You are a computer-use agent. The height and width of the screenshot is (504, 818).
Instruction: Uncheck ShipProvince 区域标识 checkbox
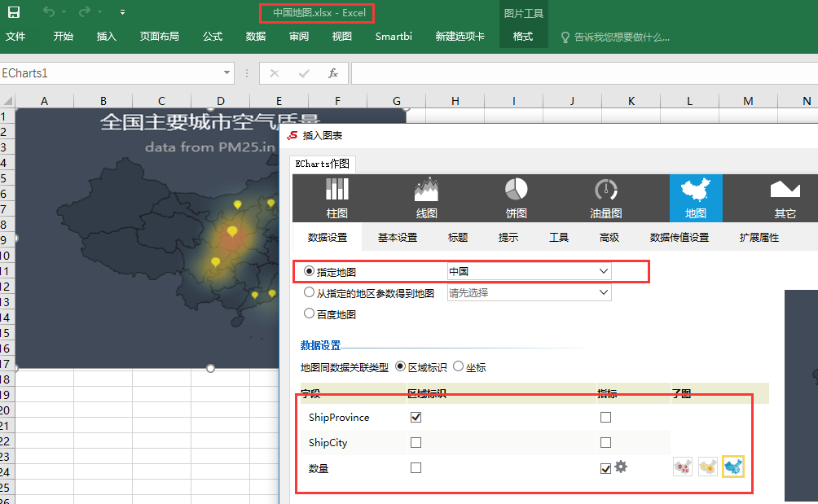point(416,417)
